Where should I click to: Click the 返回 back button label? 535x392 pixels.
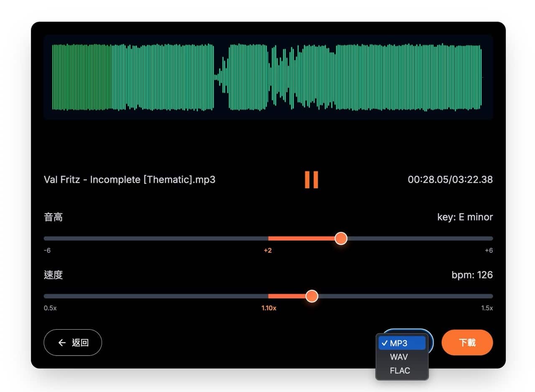tap(80, 343)
